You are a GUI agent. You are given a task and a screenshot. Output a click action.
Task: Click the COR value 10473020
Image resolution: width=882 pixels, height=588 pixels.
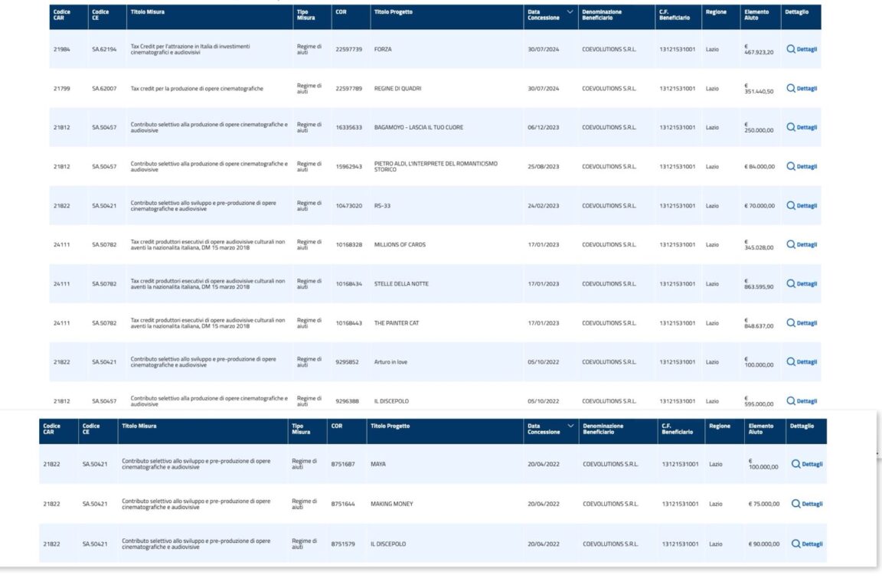tap(349, 206)
